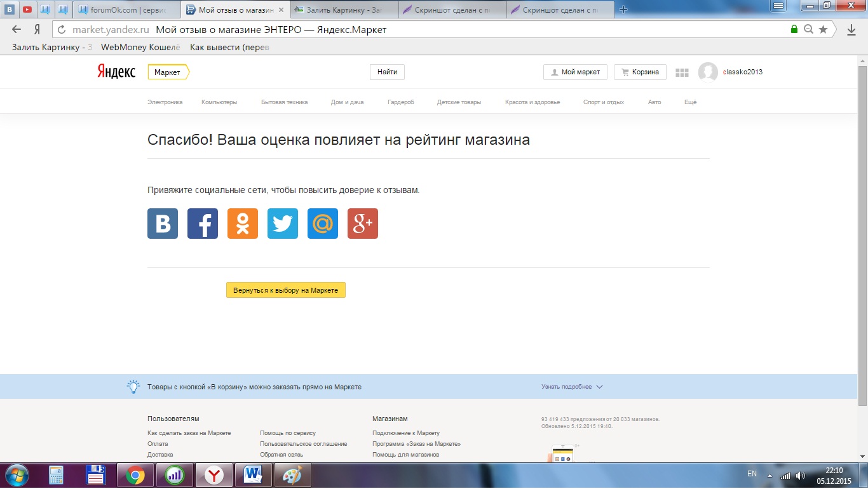Open the Оплата footer link
Screen dimensions: 868x489
coord(158,444)
